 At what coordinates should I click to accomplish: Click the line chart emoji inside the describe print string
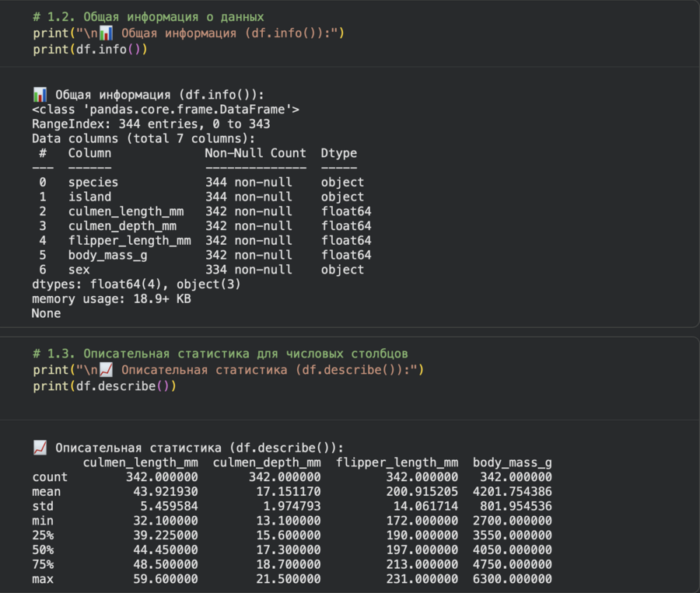click(x=106, y=369)
